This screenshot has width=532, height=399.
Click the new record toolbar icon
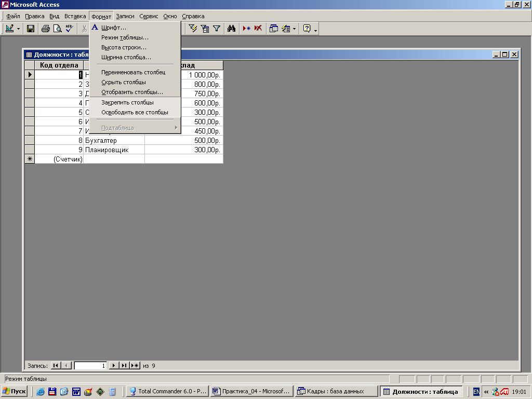[247, 29]
